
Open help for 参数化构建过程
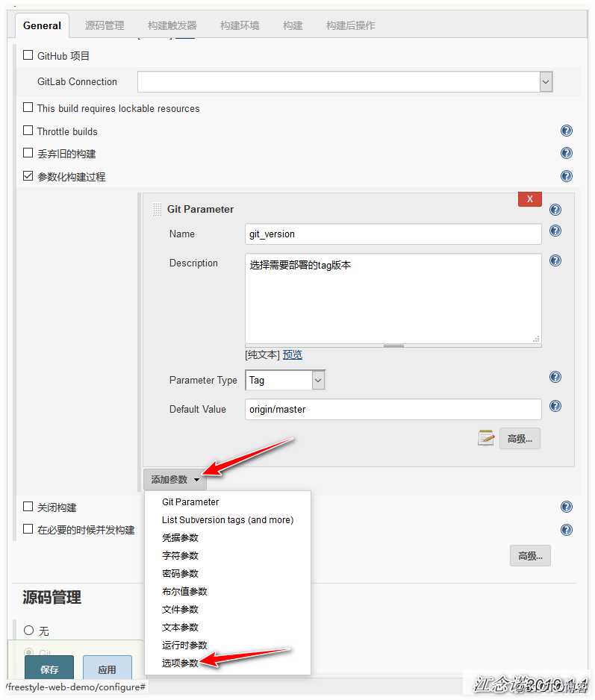coord(566,176)
